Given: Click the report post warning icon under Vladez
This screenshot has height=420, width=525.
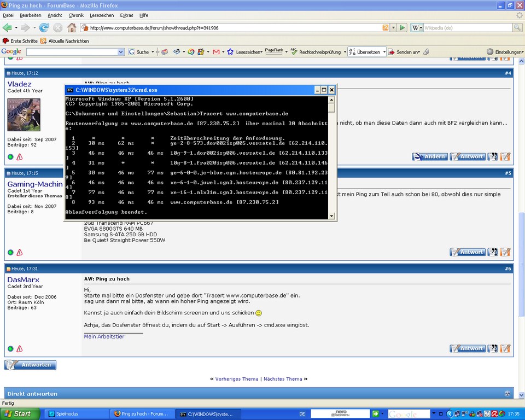Looking at the screenshot, I should click(20, 157).
